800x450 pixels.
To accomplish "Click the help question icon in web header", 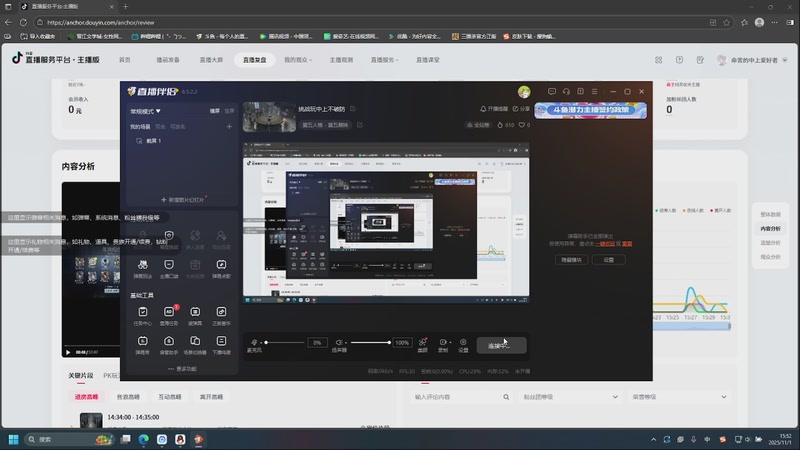I will 679,60.
